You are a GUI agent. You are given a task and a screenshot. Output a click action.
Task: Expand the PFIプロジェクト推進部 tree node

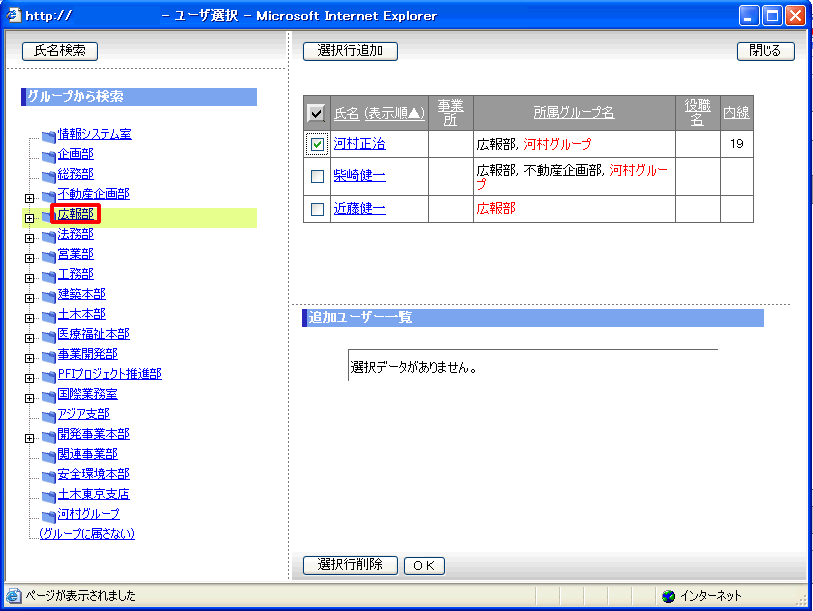(x=30, y=375)
